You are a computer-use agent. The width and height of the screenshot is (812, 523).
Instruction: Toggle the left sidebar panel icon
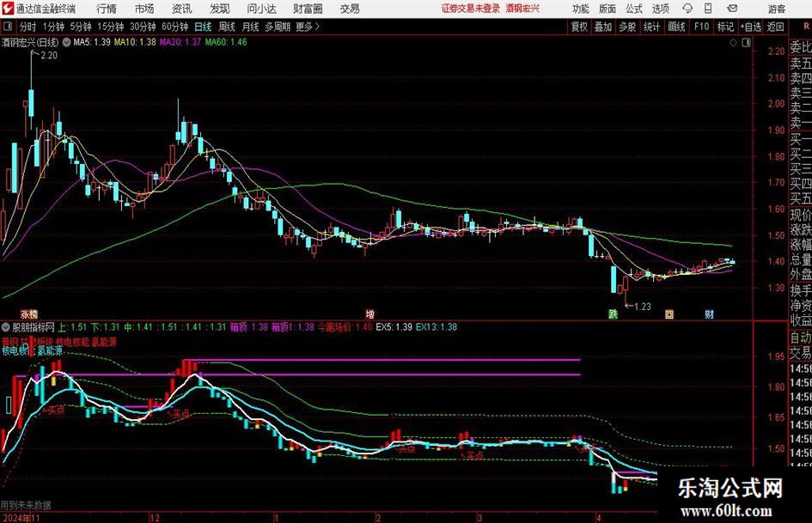point(7,27)
